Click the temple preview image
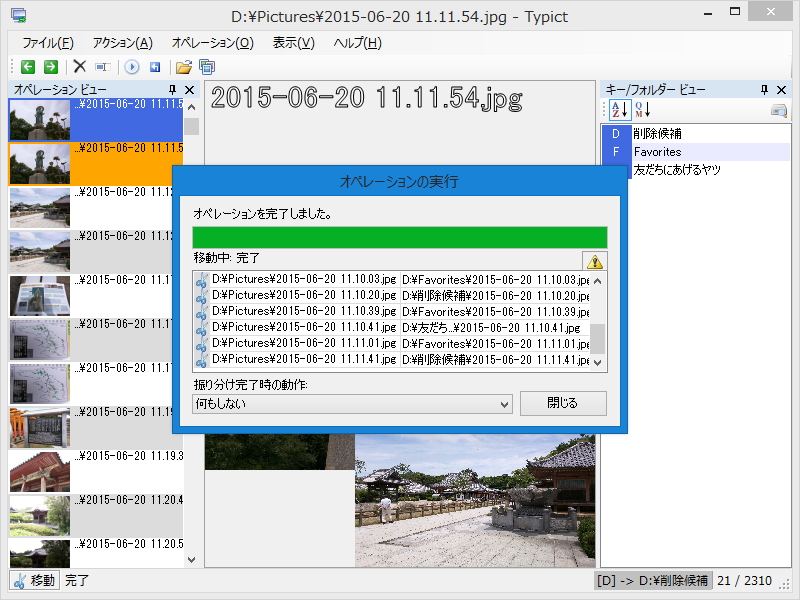This screenshot has width=800, height=600. [x=475, y=500]
